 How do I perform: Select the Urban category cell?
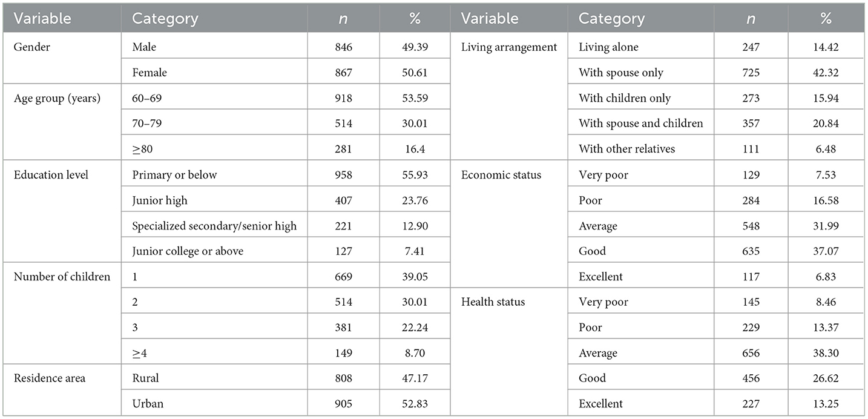[x=147, y=403]
